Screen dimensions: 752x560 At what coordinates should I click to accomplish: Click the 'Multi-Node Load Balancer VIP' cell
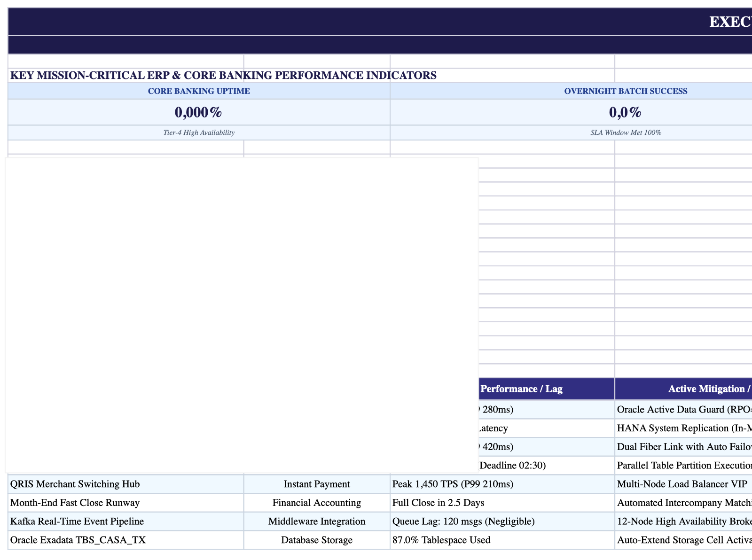684,484
